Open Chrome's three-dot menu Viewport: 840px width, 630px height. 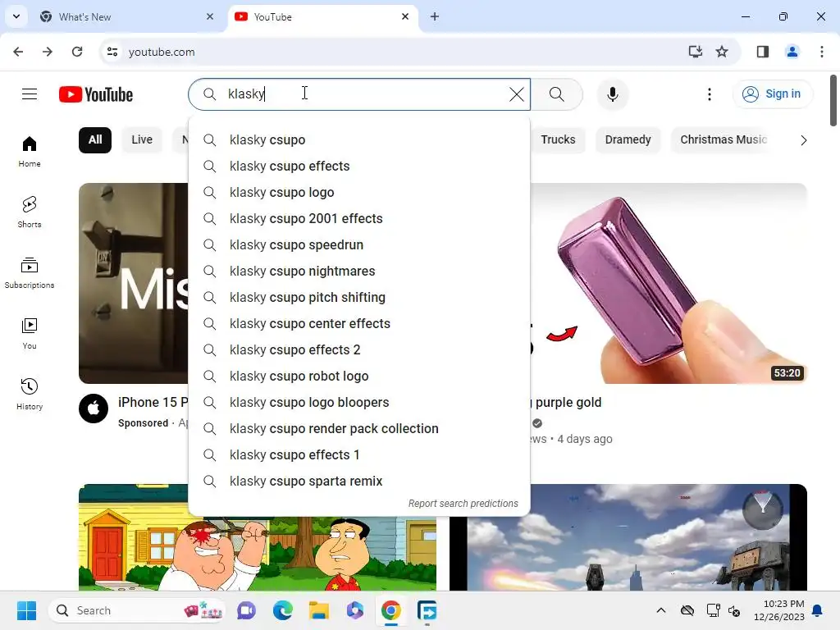pyautogui.click(x=822, y=52)
